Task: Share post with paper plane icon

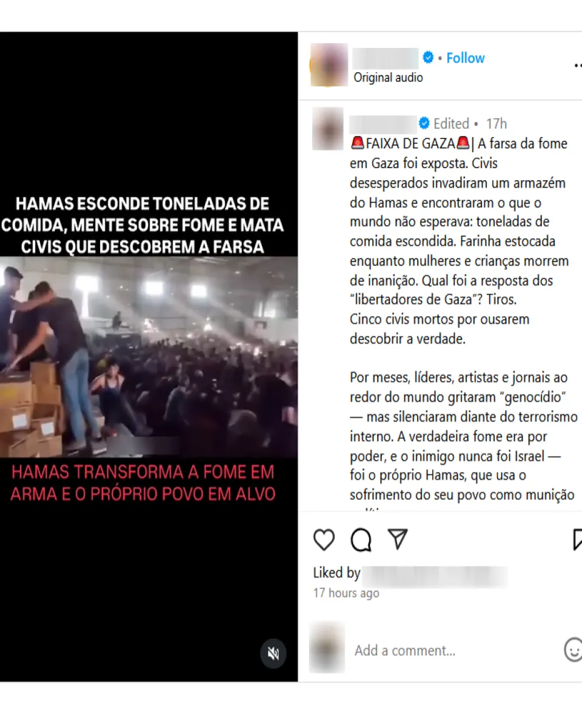Action: (398, 539)
